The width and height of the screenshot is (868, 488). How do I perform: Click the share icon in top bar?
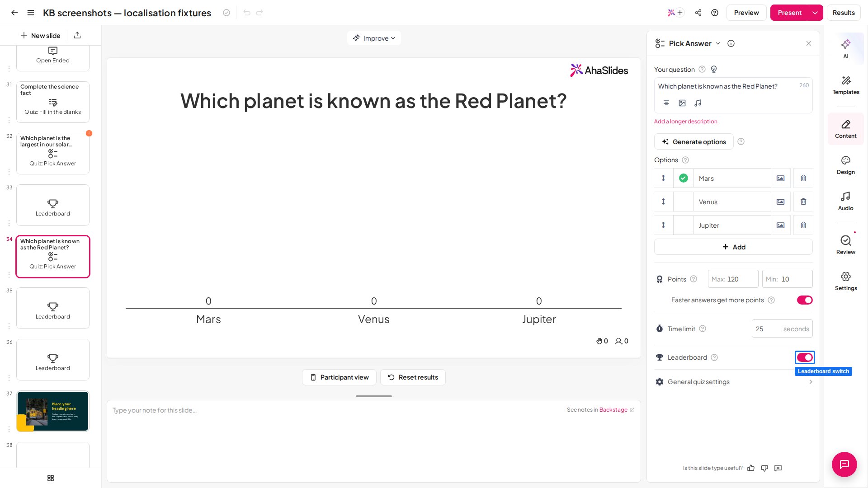click(698, 13)
